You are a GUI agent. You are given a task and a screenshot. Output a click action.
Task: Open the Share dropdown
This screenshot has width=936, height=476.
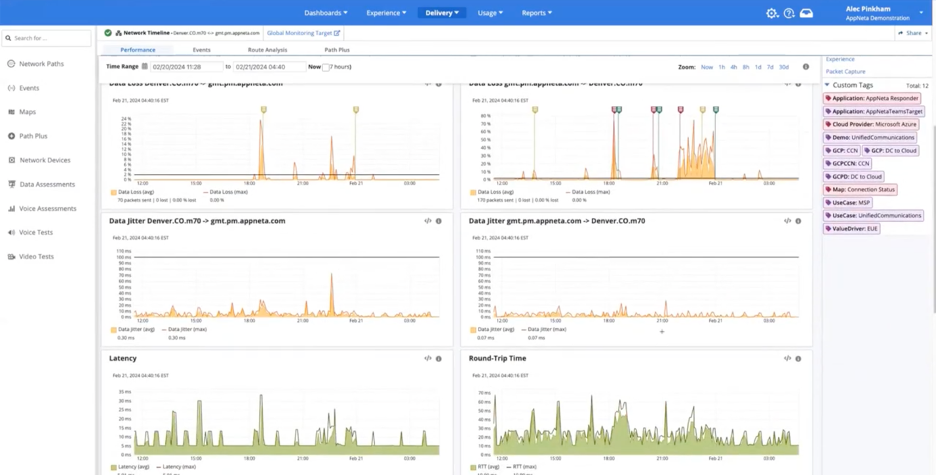click(913, 33)
